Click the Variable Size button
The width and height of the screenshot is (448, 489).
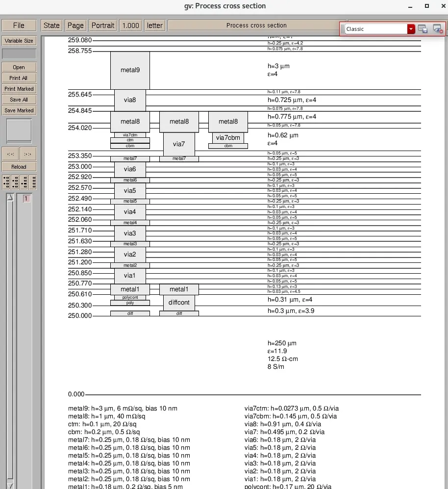(x=19, y=41)
